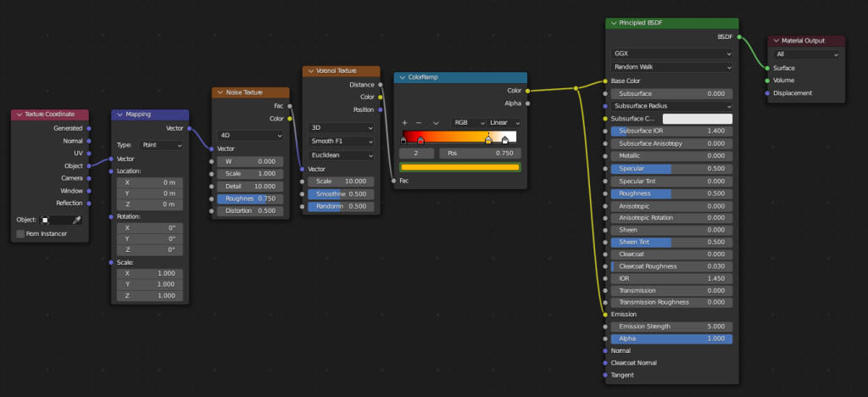Open the Noise Texture 4D dimensions dropdown
This screenshot has width=868, height=397.
coord(252,135)
